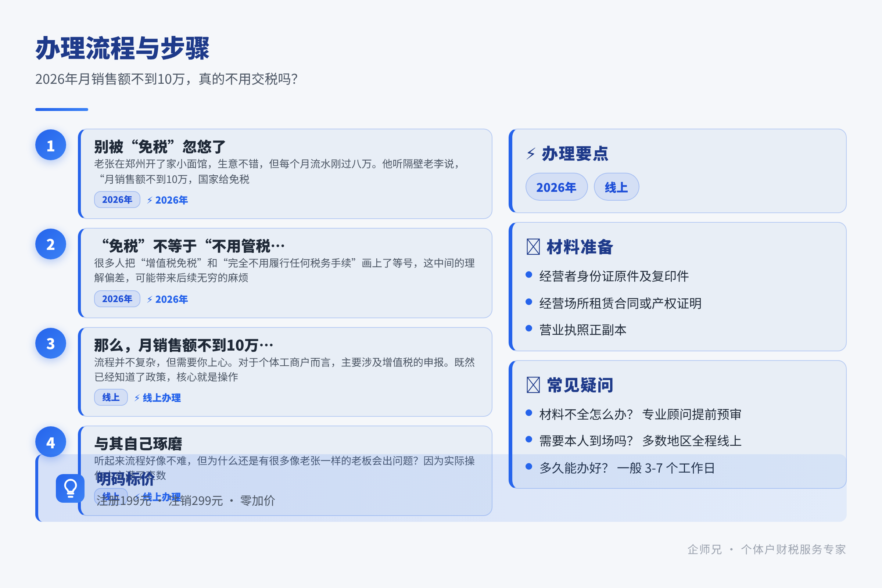Click the question 多久能办好？
The width and height of the screenshot is (882, 588).
[574, 467]
